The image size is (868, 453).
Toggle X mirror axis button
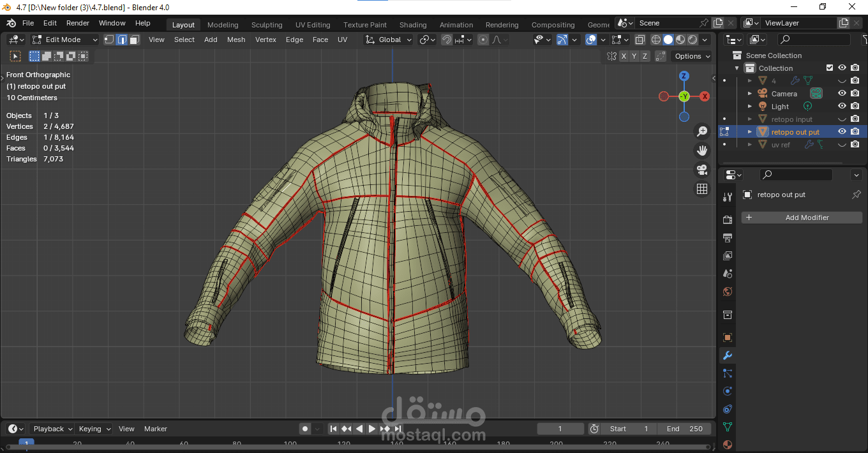(x=624, y=56)
